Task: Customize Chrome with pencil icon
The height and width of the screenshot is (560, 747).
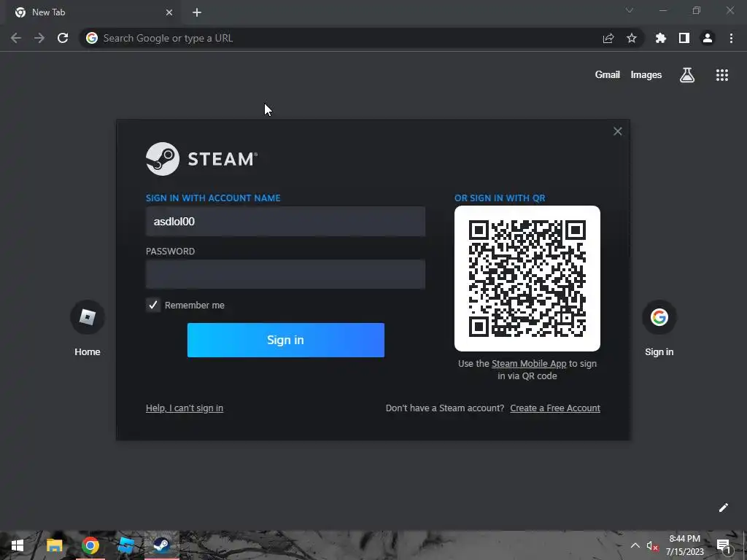Action: [723, 507]
